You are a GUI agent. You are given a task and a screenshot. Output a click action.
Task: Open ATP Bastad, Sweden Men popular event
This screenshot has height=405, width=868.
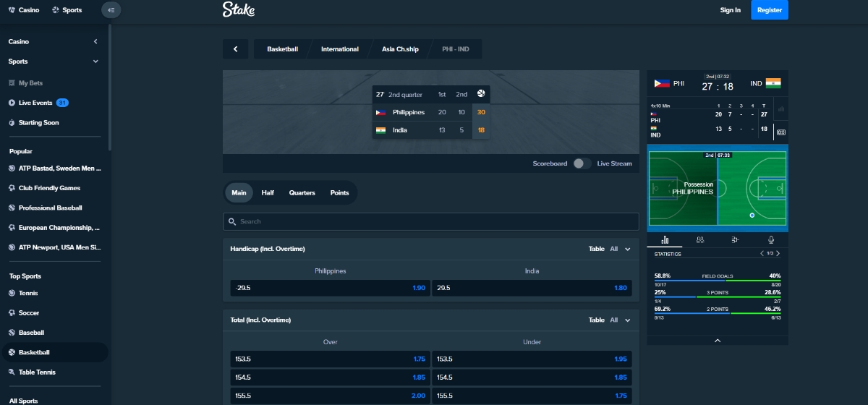pos(54,169)
